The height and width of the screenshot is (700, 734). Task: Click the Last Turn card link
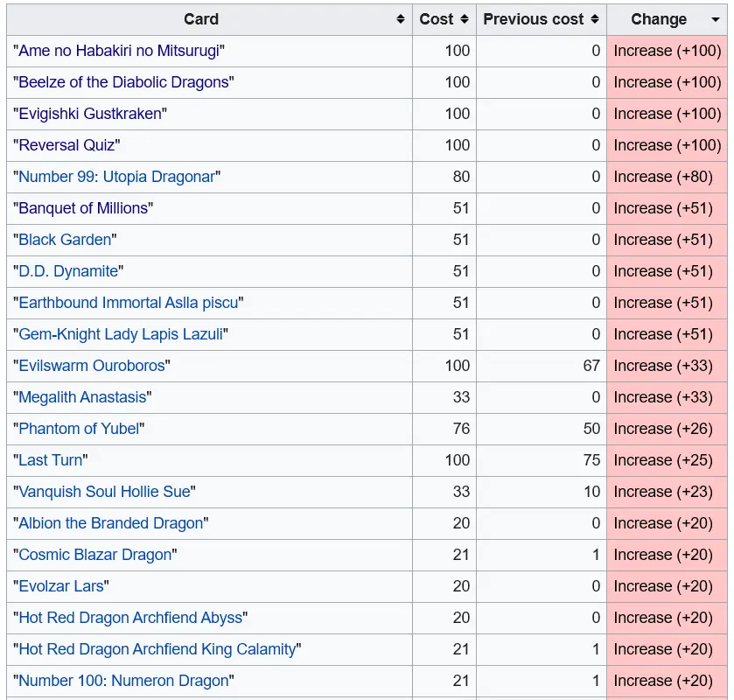[51, 460]
